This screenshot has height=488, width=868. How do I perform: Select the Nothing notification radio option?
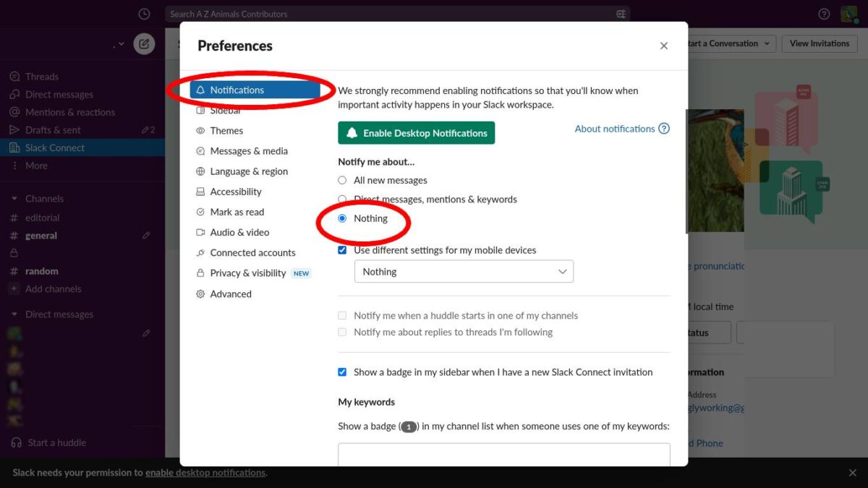click(x=342, y=218)
